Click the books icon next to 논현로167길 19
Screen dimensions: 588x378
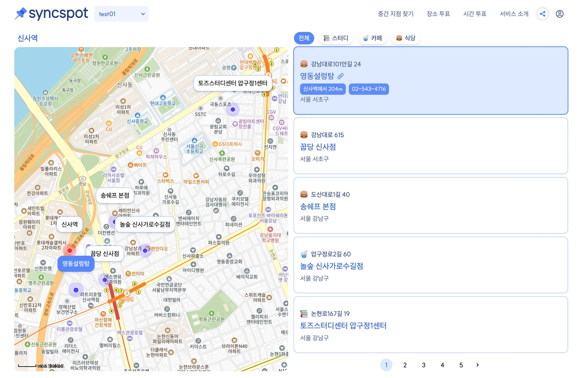coord(304,314)
